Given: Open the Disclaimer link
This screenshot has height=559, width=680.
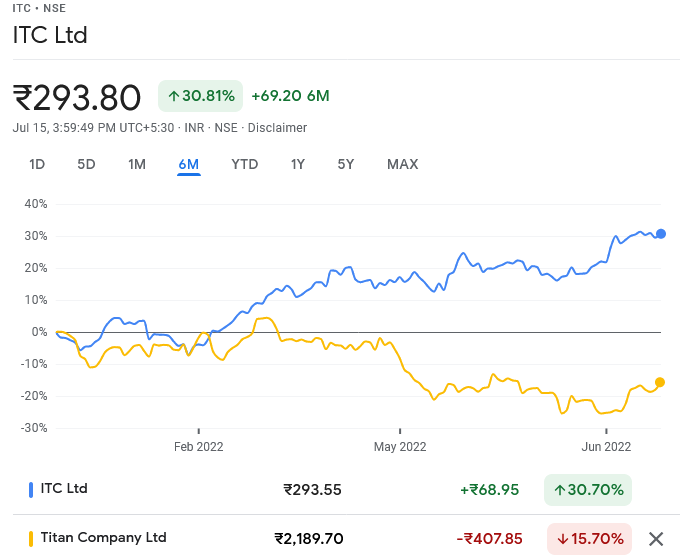Looking at the screenshot, I should [277, 128].
